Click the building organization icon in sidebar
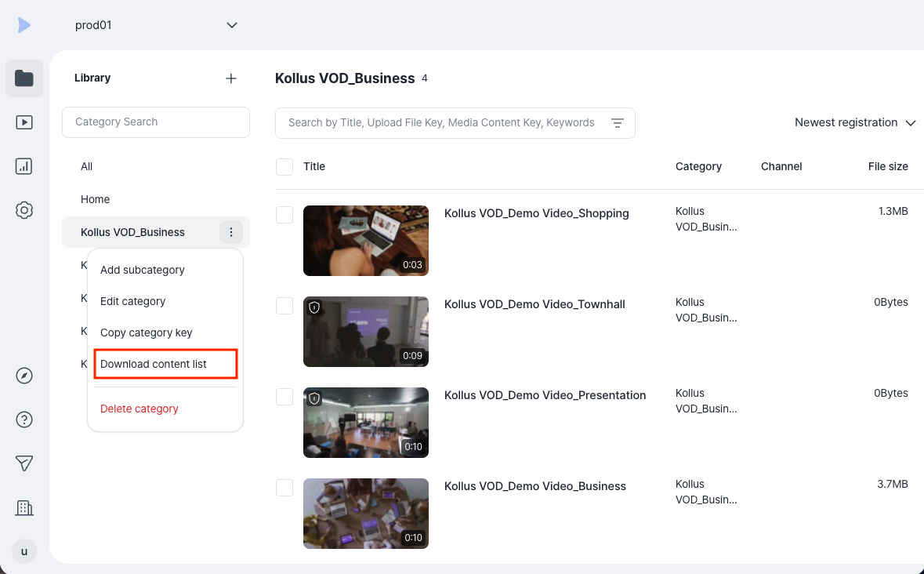This screenshot has height=574, width=924. click(24, 508)
